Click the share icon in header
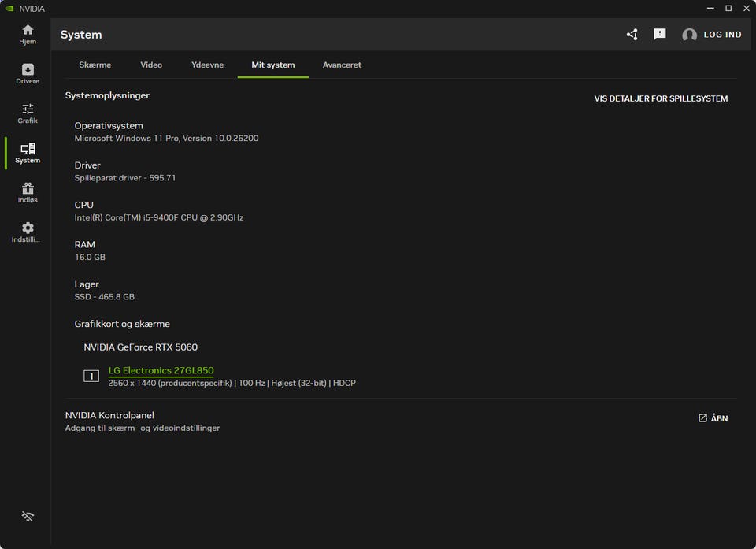 click(x=632, y=35)
